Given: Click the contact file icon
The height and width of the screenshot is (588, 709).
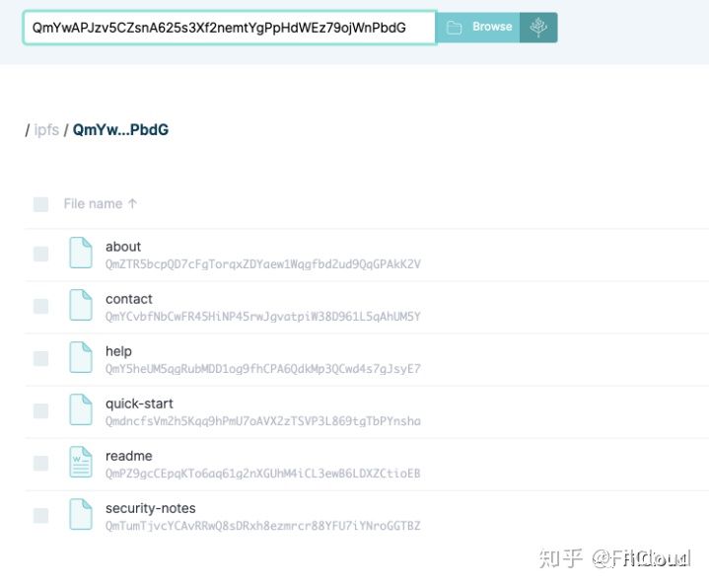Looking at the screenshot, I should [x=81, y=305].
